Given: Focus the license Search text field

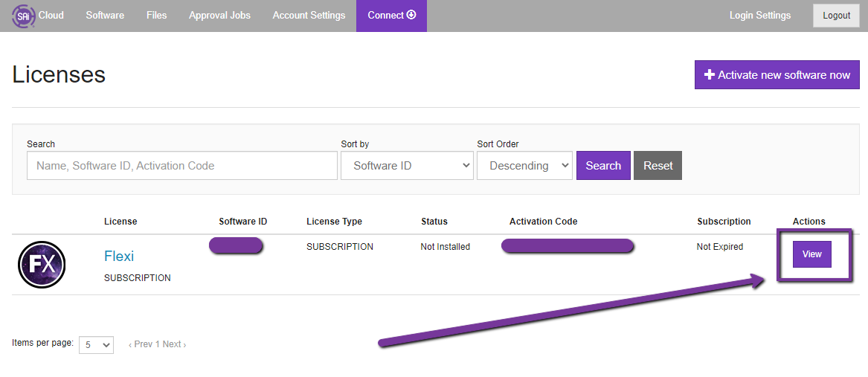Looking at the screenshot, I should click(x=181, y=166).
